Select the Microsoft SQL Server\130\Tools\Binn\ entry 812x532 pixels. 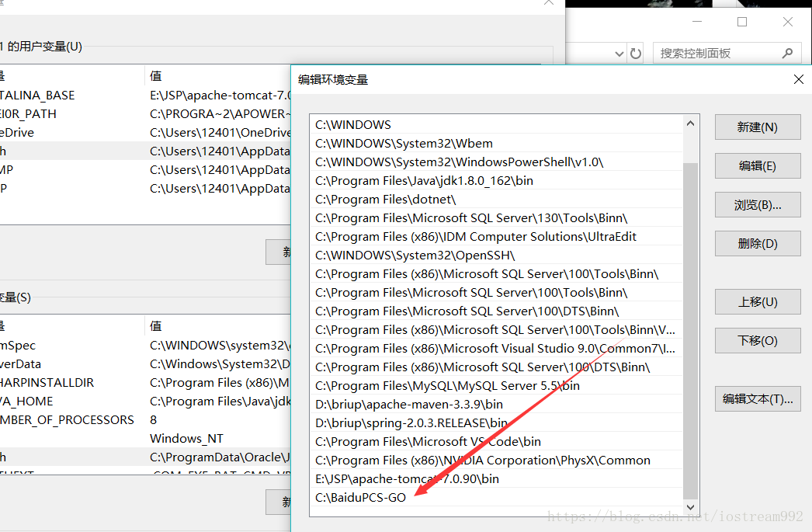(497, 218)
